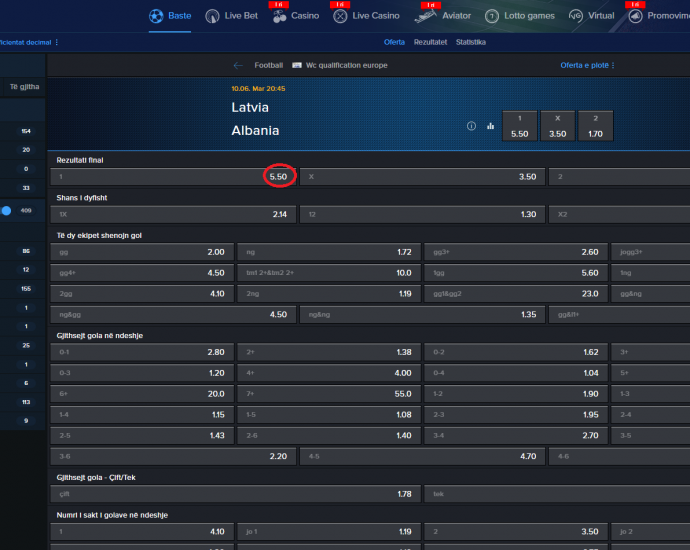This screenshot has height=550, width=690.
Task: Click the Football breadcrumb link
Action: [268, 65]
